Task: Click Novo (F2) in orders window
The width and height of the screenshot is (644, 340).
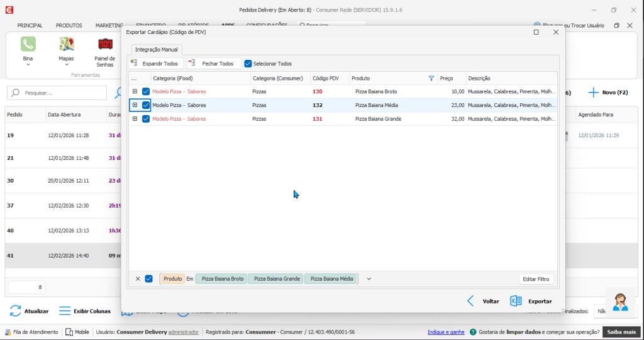Action: [608, 93]
